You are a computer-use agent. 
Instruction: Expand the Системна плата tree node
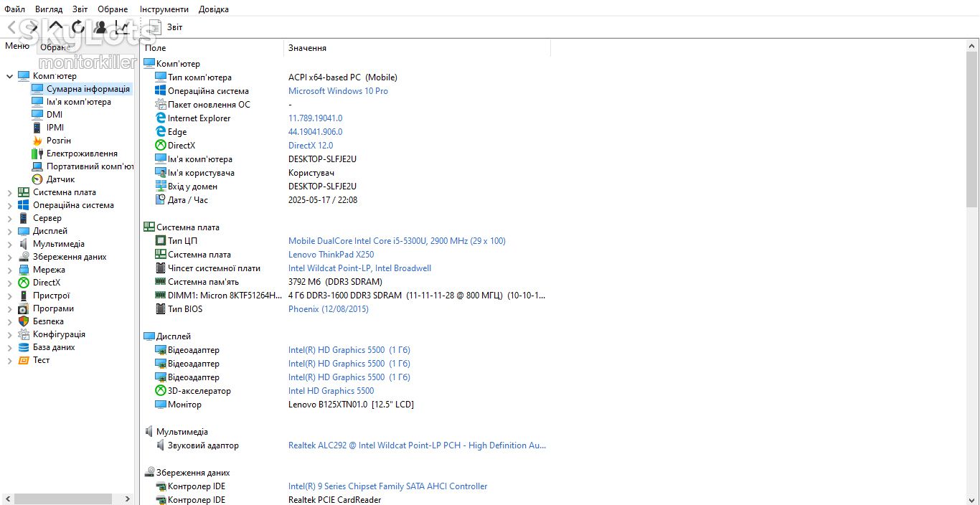click(x=9, y=192)
